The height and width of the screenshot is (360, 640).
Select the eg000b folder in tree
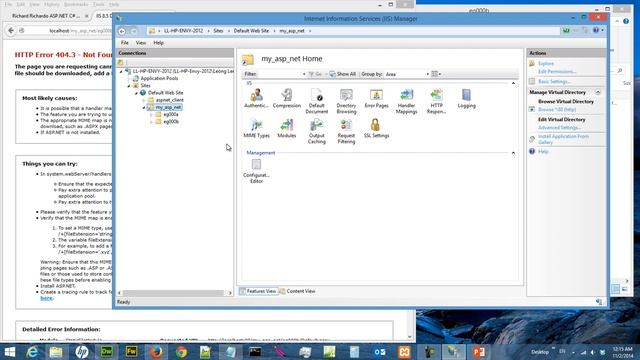[x=171, y=122]
